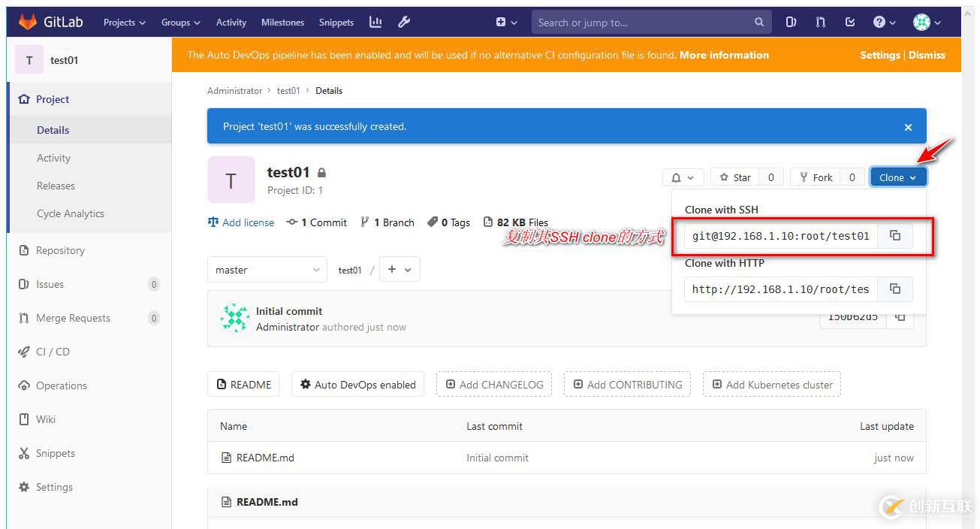
Task: Fork the test01 project
Action: (x=816, y=177)
